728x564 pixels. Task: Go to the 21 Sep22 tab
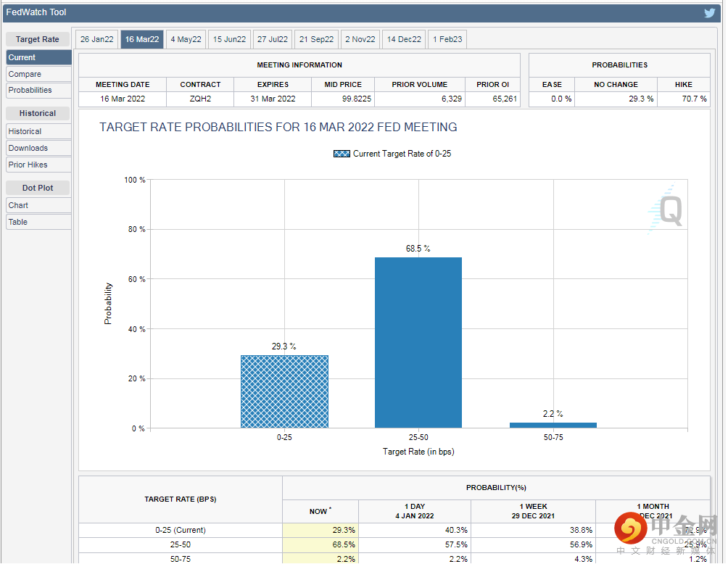pyautogui.click(x=317, y=39)
